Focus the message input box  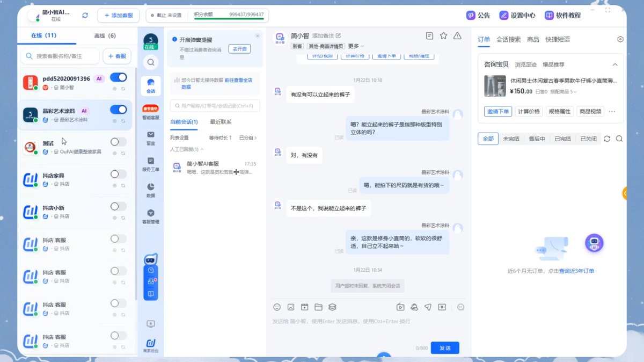(368, 328)
